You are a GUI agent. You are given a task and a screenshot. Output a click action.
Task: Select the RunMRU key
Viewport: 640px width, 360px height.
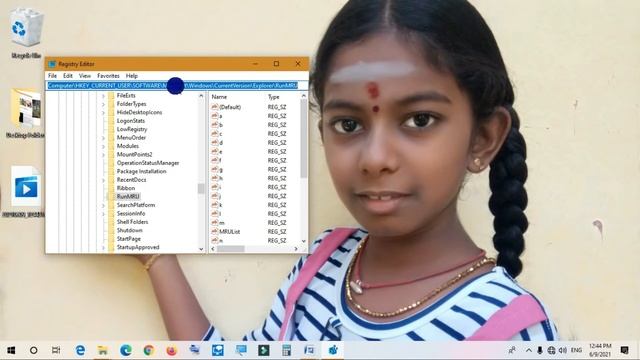pos(128,197)
